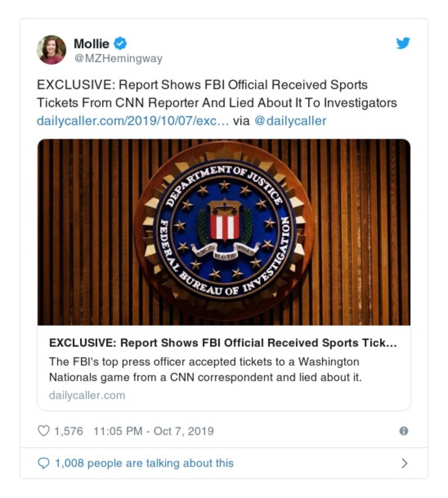Click the bold EXCLUSIVE headline in the link card
Image resolution: width=448 pixels, height=498 pixels.
(223, 343)
